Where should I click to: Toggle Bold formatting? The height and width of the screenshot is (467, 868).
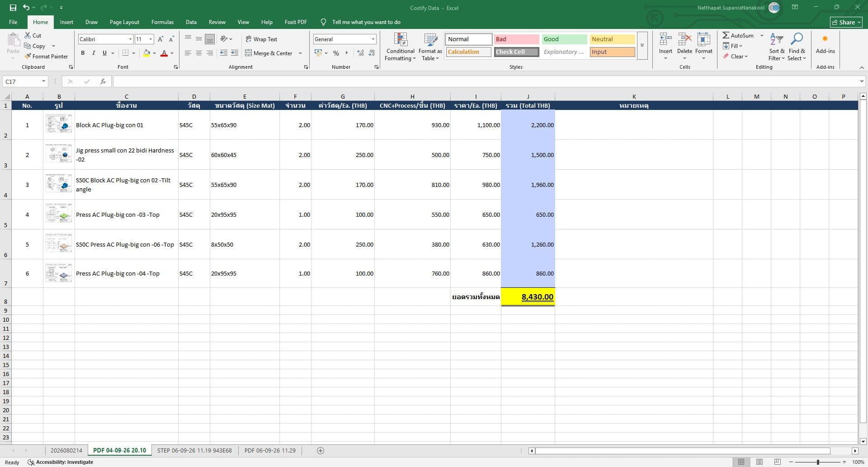(83, 53)
